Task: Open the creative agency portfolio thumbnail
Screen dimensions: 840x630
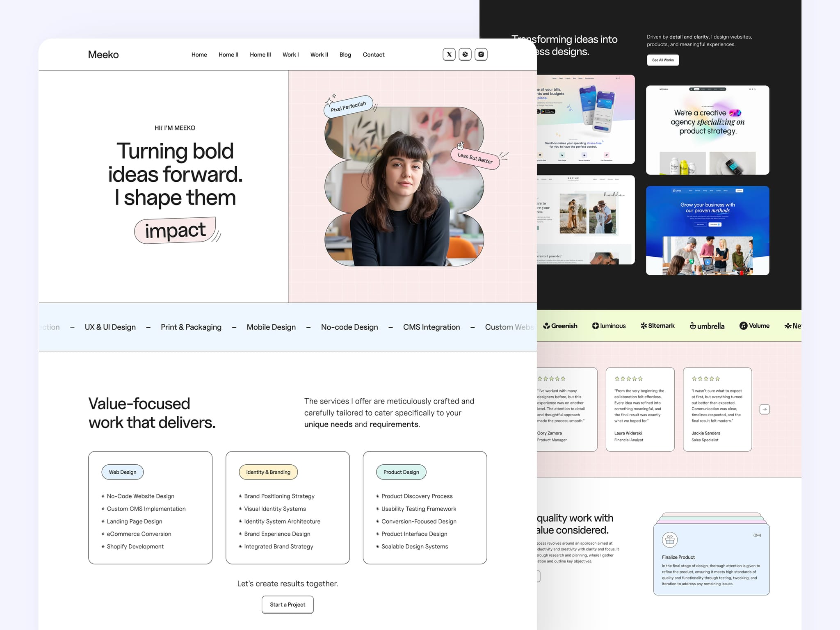Action: tap(708, 130)
